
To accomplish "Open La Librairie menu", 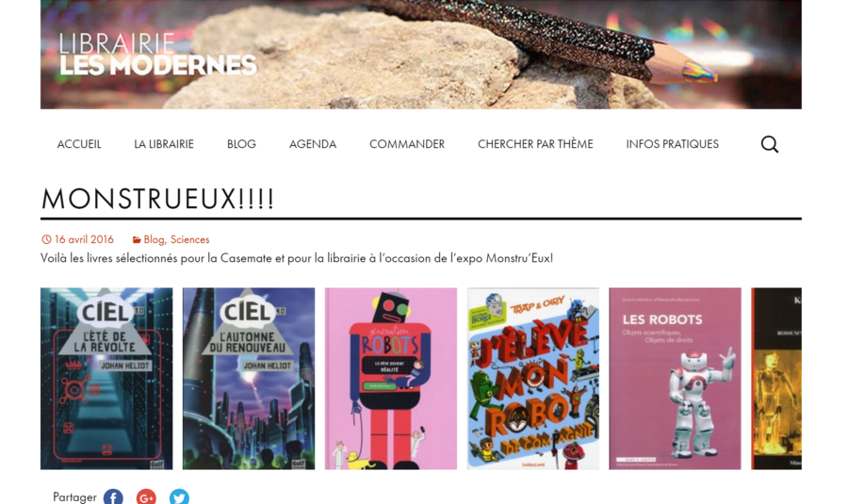I will click(x=164, y=144).
